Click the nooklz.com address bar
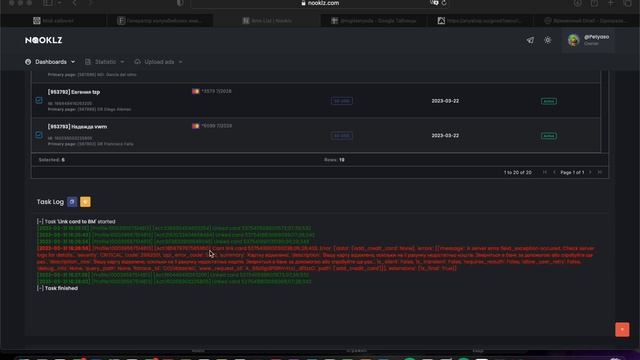Screen dimensions: 640x360 point(320,3)
